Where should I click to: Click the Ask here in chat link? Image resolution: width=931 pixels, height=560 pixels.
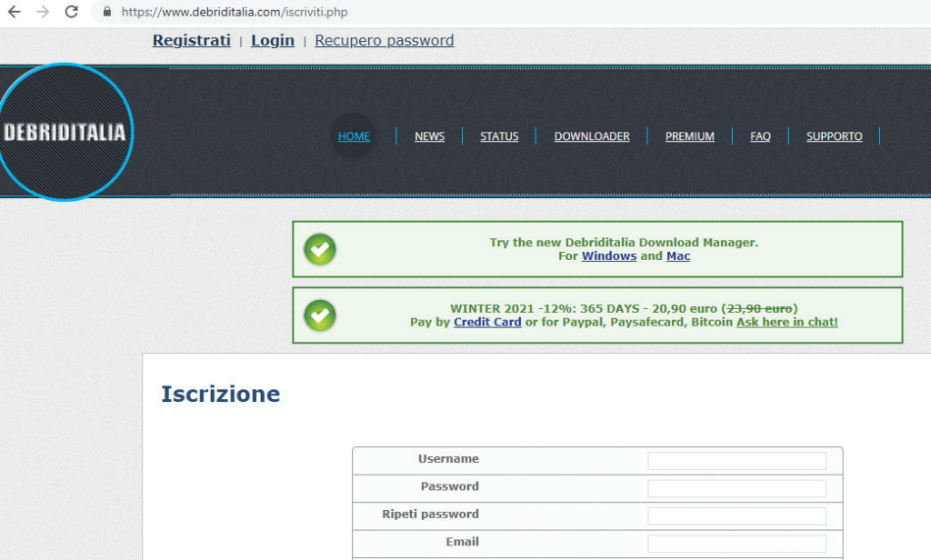(787, 322)
